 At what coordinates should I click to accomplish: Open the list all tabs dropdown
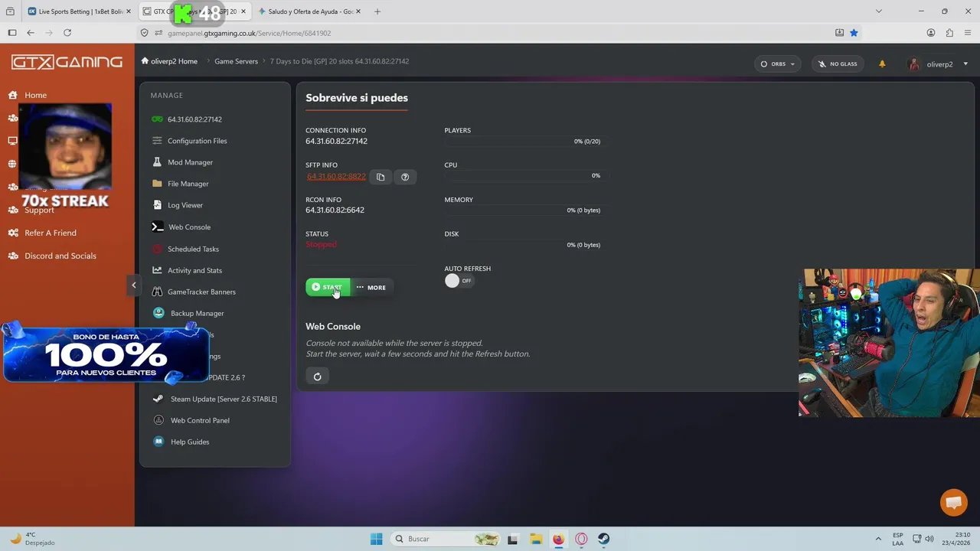click(x=878, y=11)
